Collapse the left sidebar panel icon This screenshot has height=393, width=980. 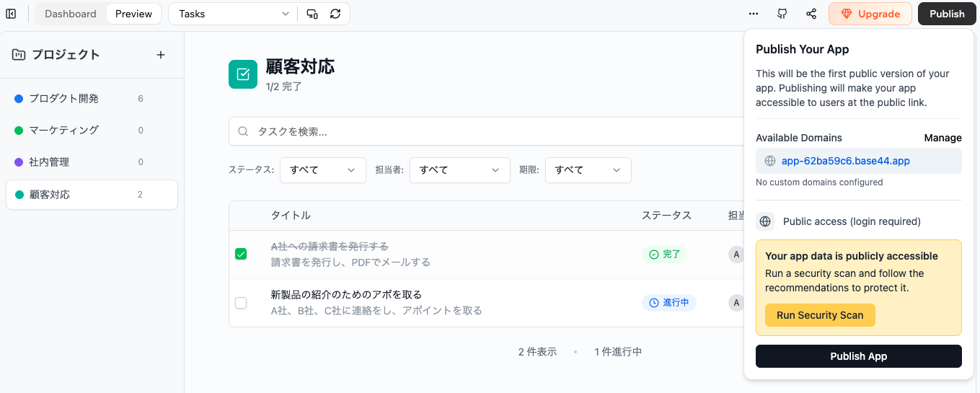11,14
